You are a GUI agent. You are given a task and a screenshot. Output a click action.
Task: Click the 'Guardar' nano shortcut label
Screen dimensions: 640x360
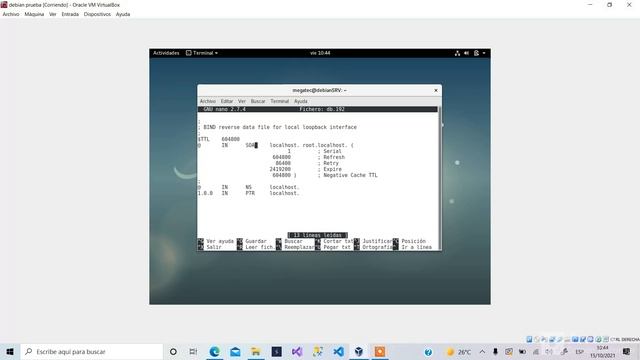[256, 241]
